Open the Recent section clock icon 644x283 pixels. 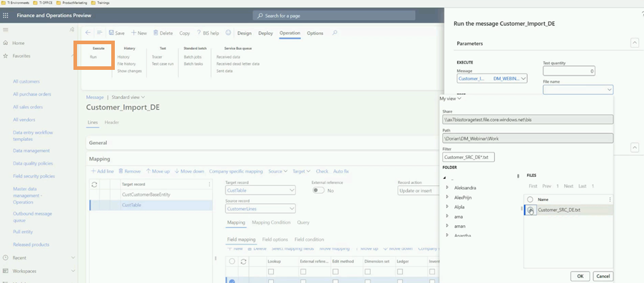coord(6,258)
